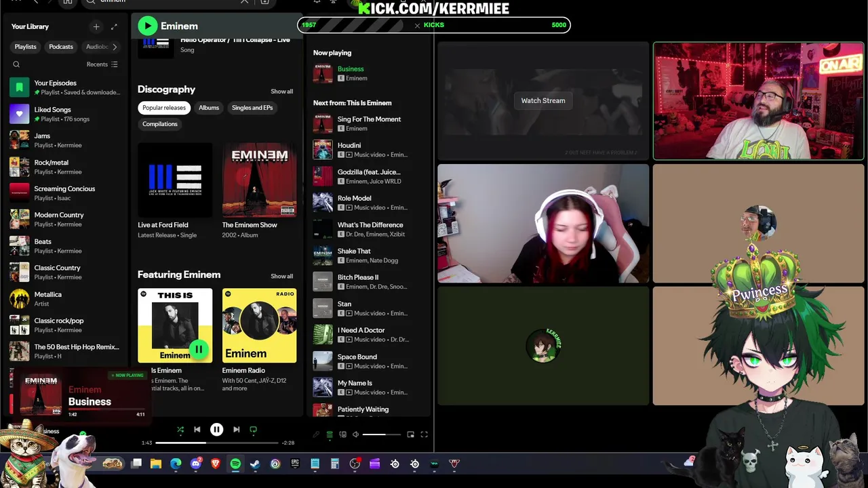868x488 pixels.
Task: Select the Playlists filter chip
Action: pos(26,47)
